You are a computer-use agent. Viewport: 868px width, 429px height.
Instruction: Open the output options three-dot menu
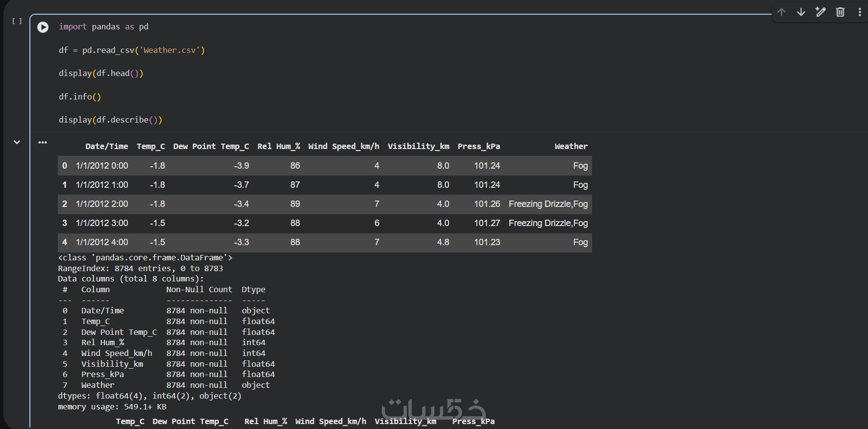tap(43, 142)
